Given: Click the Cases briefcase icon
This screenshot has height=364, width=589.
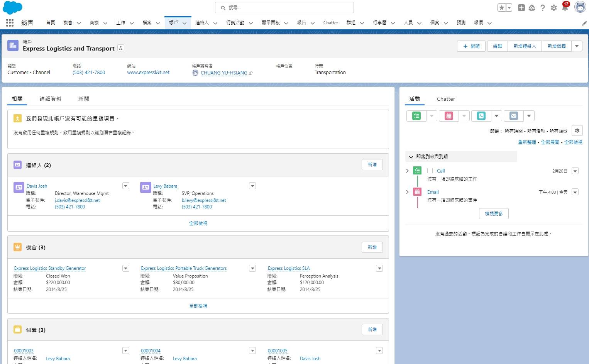Looking at the screenshot, I should [x=17, y=330].
